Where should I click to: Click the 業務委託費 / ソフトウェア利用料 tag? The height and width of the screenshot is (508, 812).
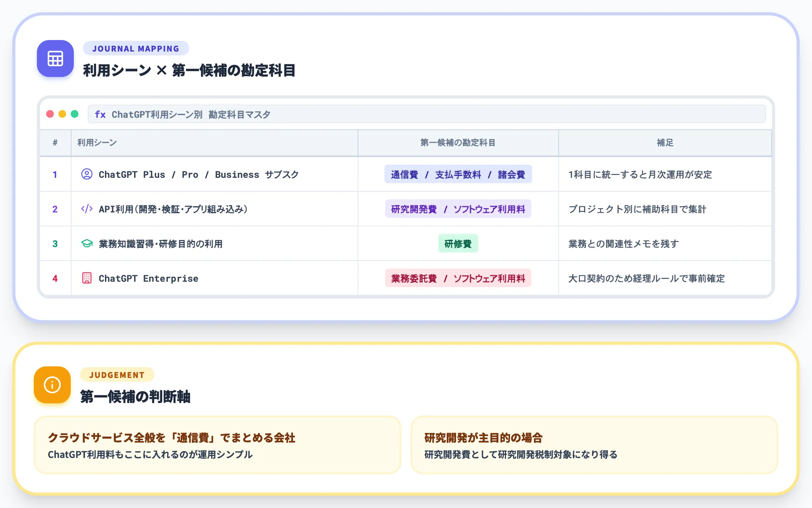[x=458, y=278]
